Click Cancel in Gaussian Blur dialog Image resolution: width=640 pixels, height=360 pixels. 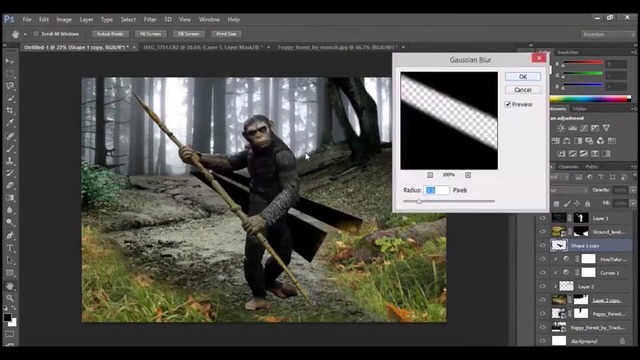point(523,90)
